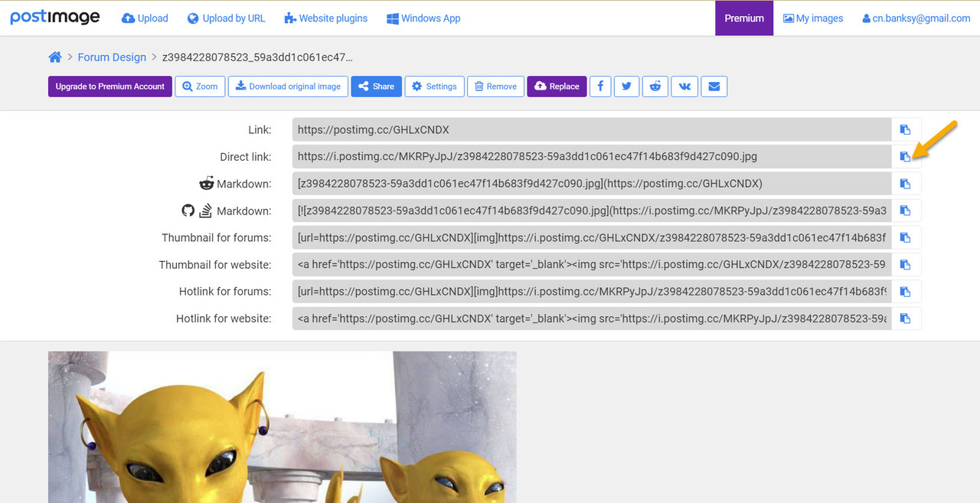Viewport: 980px width, 503px height.
Task: Click the Reddit icon beside Markdown label
Action: click(206, 183)
